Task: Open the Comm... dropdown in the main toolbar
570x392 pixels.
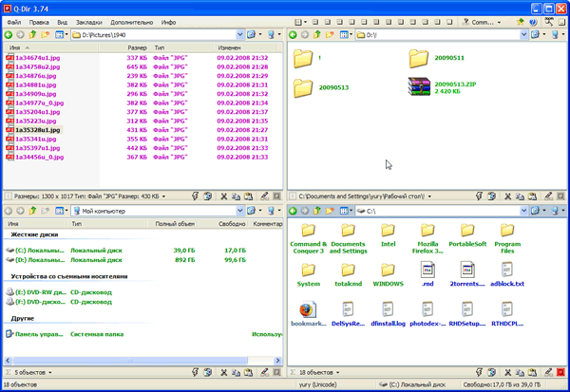Action: pos(499,21)
